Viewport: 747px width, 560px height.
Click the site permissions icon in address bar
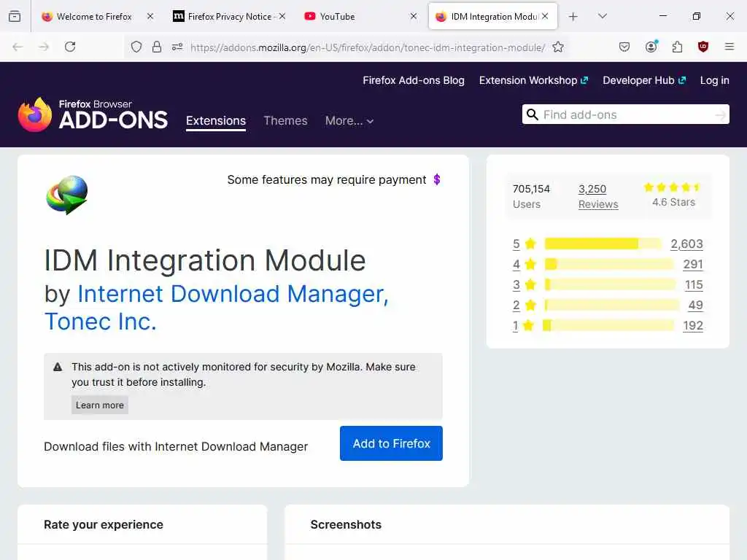(x=177, y=47)
